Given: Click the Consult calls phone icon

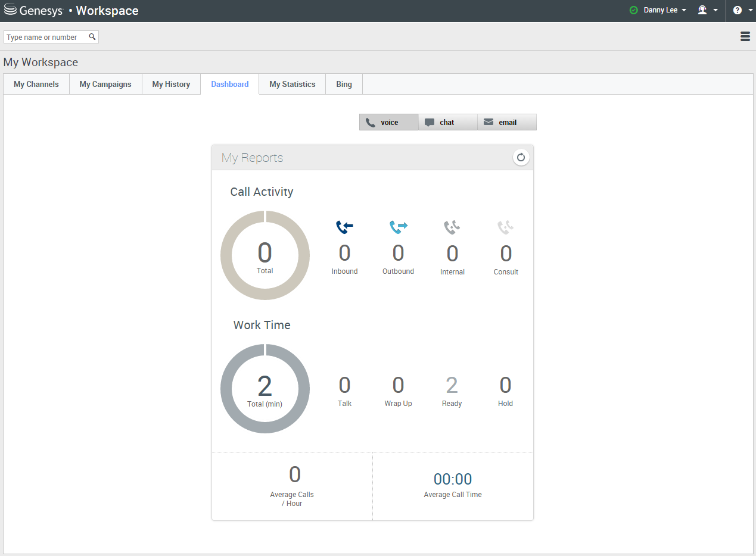Looking at the screenshot, I should pyautogui.click(x=506, y=227).
